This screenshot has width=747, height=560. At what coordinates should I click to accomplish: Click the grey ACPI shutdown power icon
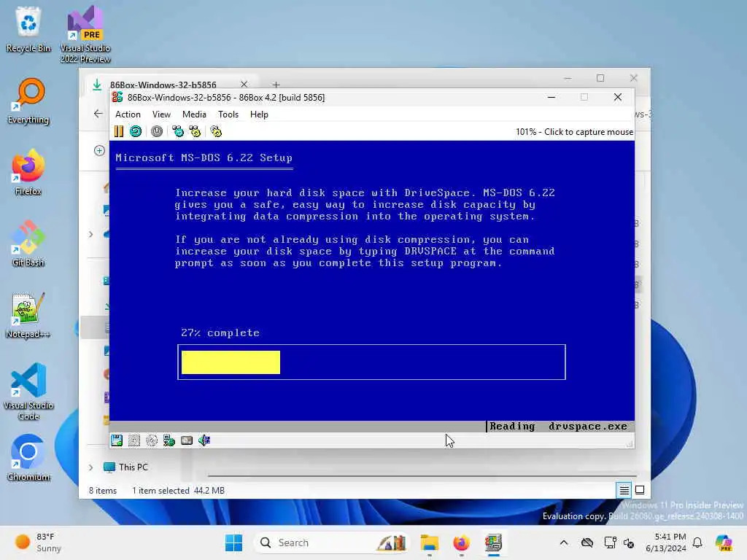157,131
